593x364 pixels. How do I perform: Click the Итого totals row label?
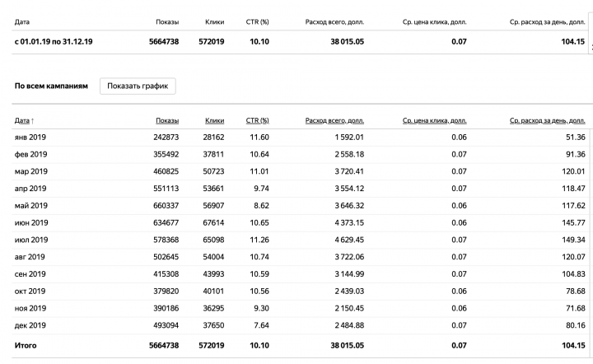coord(26,346)
